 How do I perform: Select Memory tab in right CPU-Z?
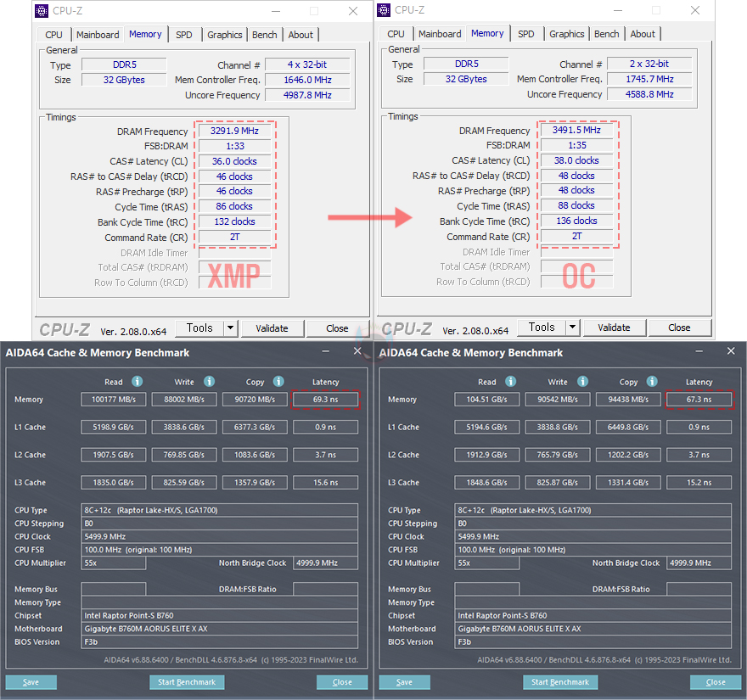click(487, 33)
